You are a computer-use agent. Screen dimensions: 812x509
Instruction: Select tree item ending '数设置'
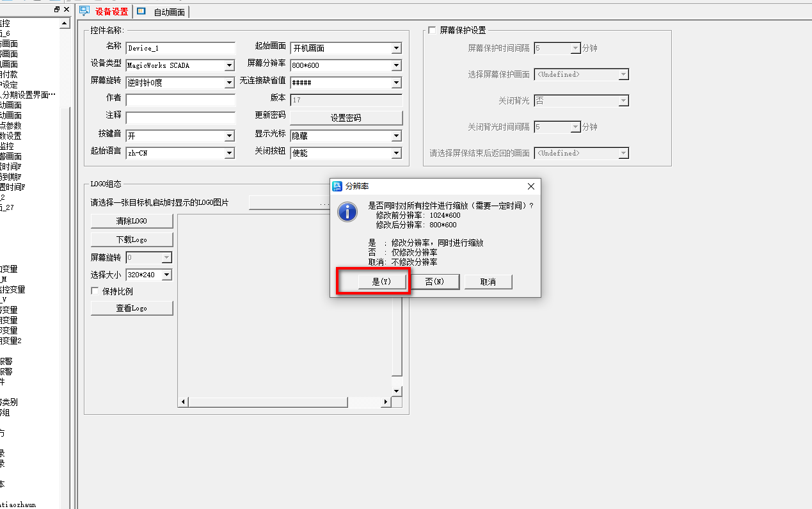click(x=10, y=136)
